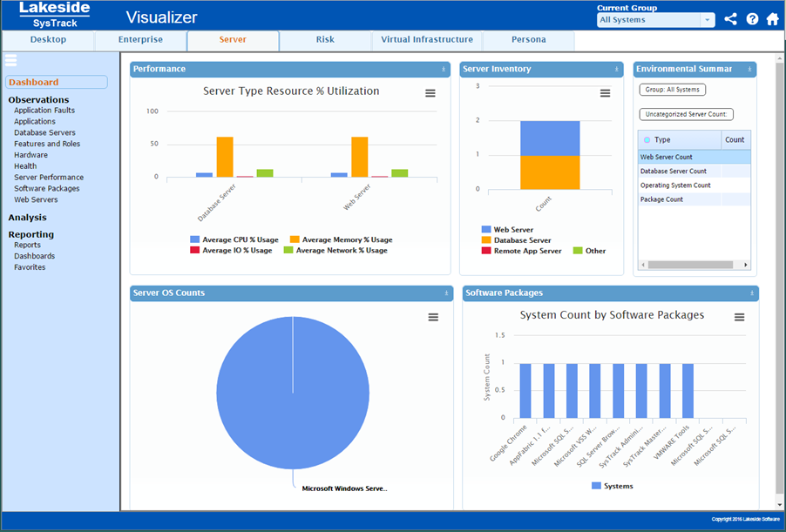The image size is (786, 532).
Task: Click the share icon in header
Action: tap(730, 19)
